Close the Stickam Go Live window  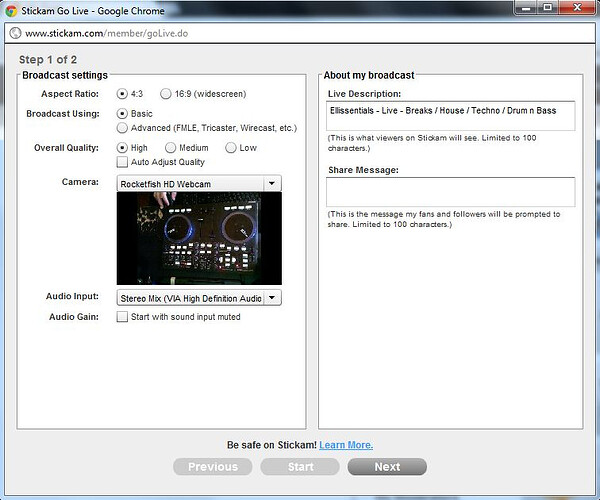[x=577, y=8]
